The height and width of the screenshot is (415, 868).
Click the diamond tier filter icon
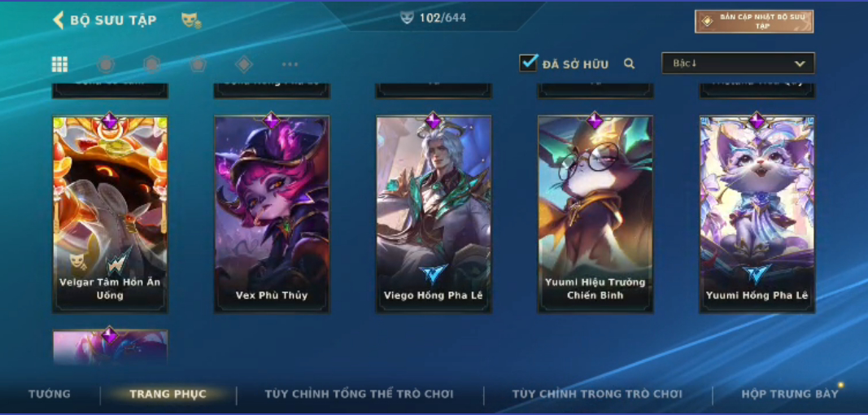244,64
